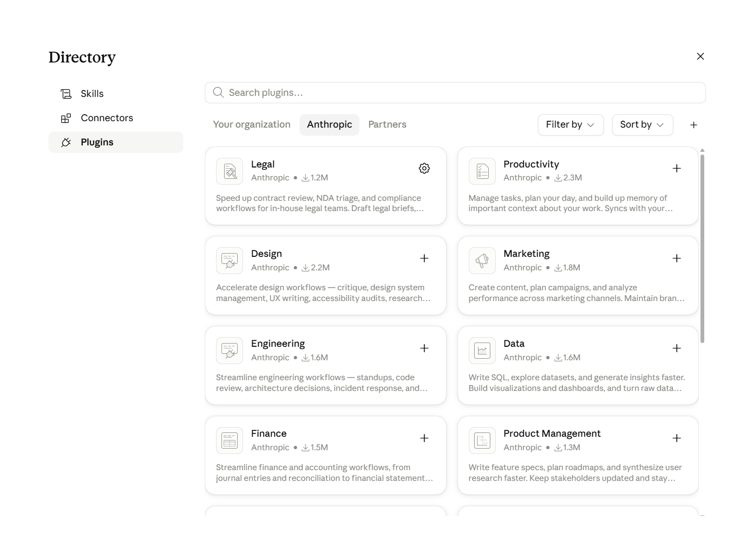The width and height of the screenshot is (756, 559).
Task: Open the Legal plugin icon thumbnail
Action: click(x=230, y=171)
